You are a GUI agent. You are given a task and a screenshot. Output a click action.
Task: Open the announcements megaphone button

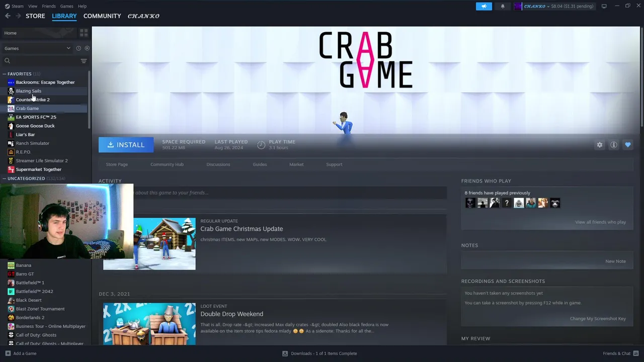(x=484, y=6)
